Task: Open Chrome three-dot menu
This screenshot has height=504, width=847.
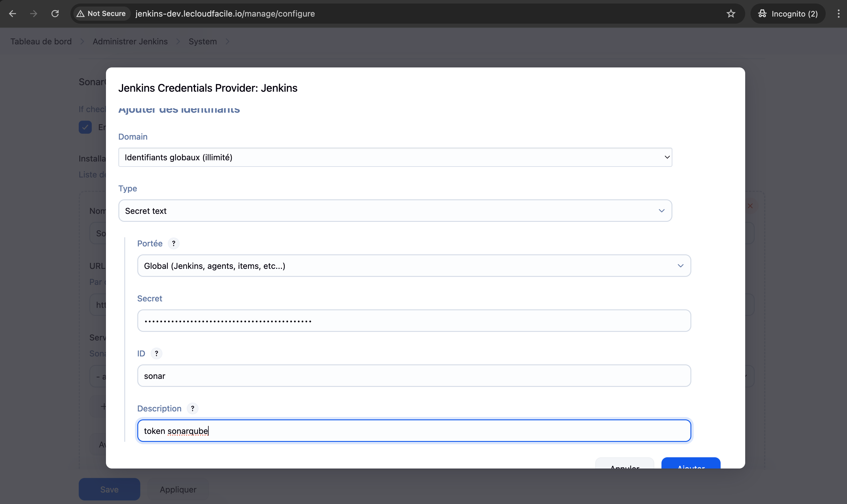Action: coord(838,14)
